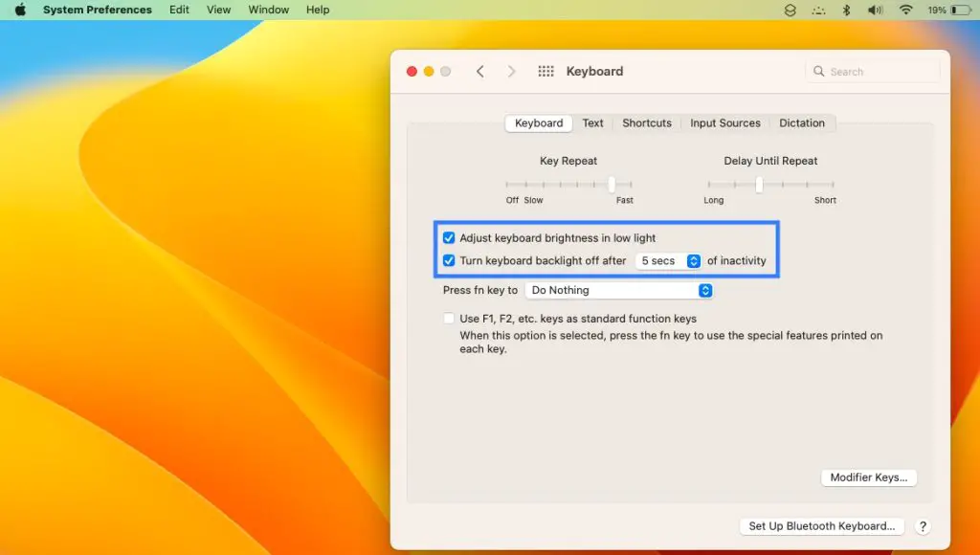
Task: Switch to the Shortcuts tab
Action: click(647, 122)
